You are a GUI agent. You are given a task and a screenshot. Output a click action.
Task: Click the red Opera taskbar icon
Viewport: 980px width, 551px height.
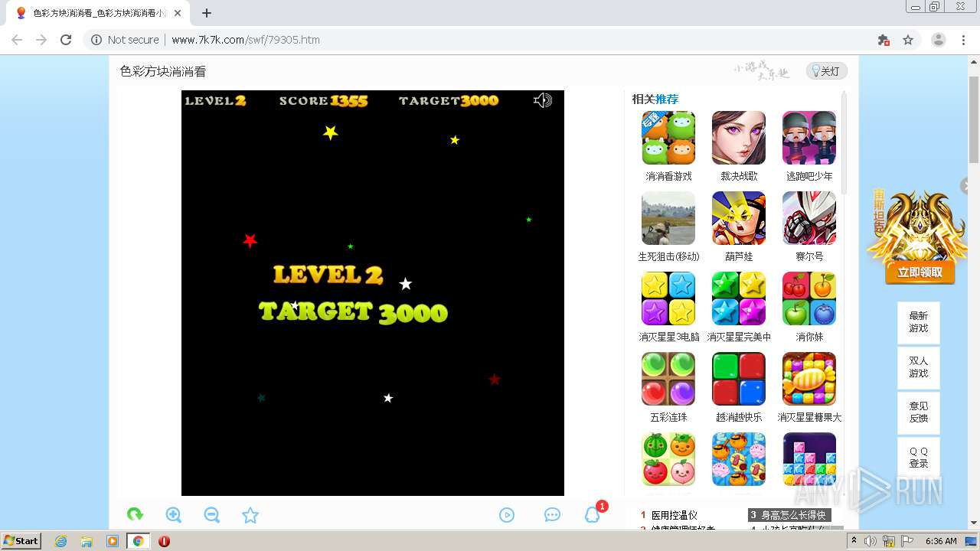[164, 541]
